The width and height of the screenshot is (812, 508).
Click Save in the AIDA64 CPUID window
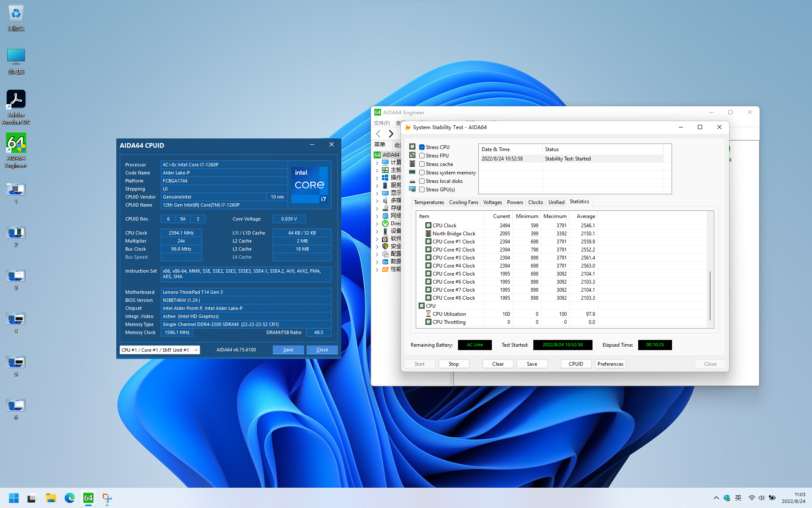point(288,350)
